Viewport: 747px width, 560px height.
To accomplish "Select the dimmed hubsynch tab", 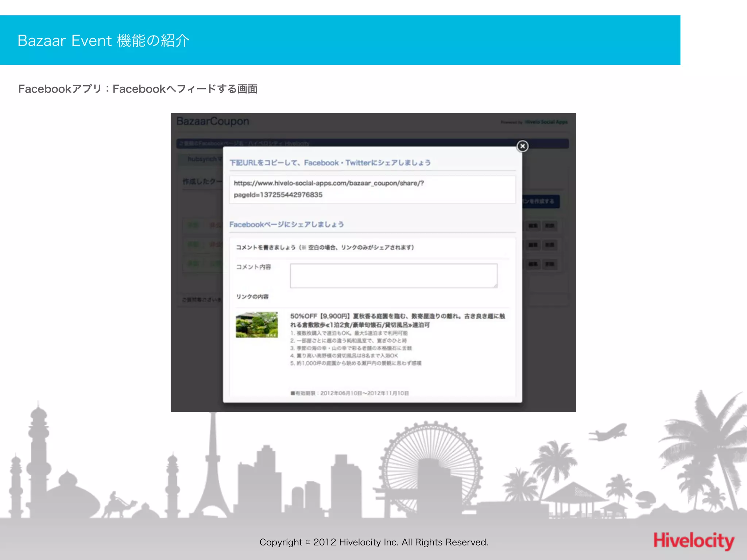I will coord(202,159).
